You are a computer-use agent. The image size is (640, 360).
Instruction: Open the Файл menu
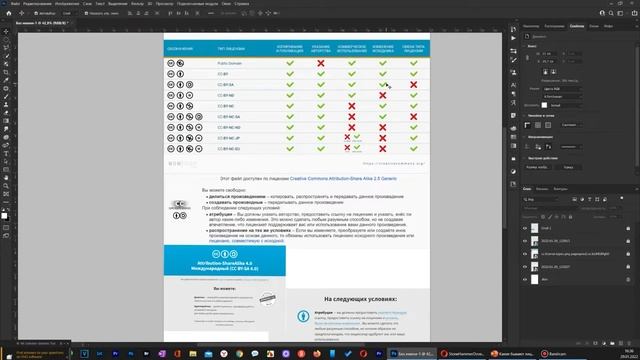click(15, 4)
